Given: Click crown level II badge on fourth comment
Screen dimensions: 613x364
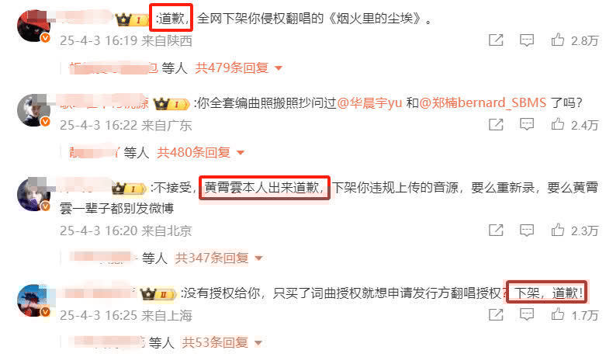Looking at the screenshot, I should pyautogui.click(x=158, y=293).
